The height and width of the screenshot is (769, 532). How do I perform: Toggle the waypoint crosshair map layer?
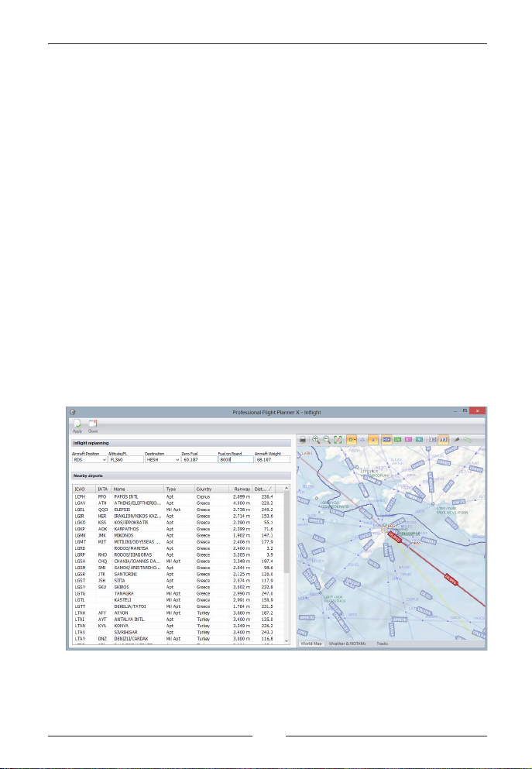tap(362, 440)
